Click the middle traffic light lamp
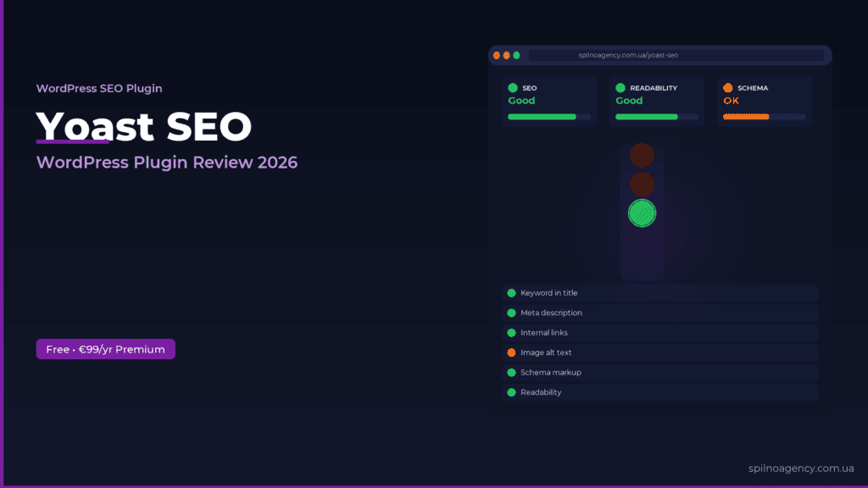The image size is (868, 488). coord(643,184)
